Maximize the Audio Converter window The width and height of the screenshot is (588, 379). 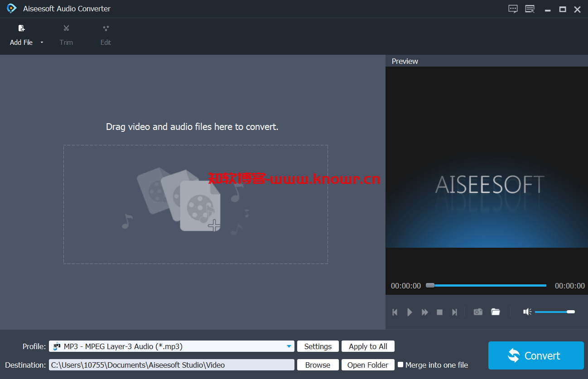pyautogui.click(x=563, y=9)
